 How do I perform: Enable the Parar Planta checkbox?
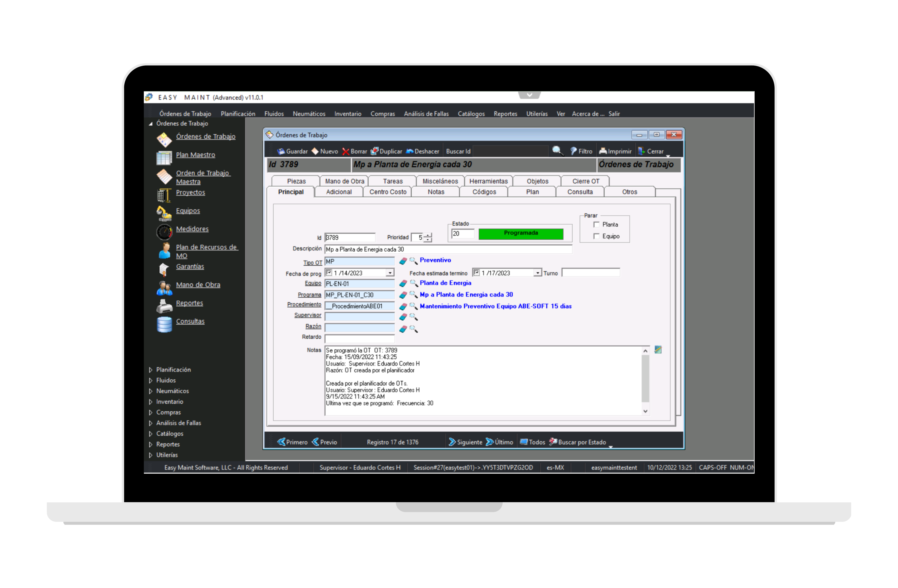click(596, 224)
